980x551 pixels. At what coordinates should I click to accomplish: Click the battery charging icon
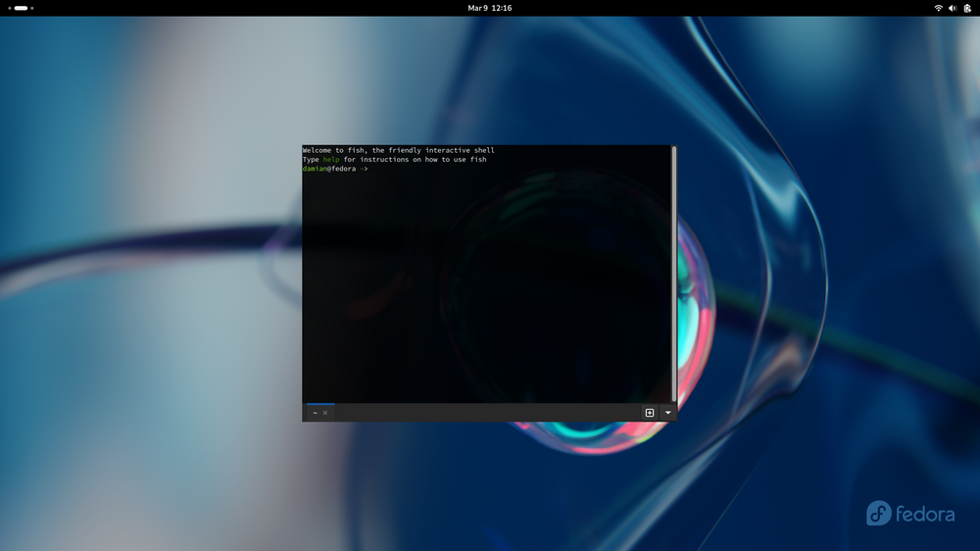(x=967, y=8)
